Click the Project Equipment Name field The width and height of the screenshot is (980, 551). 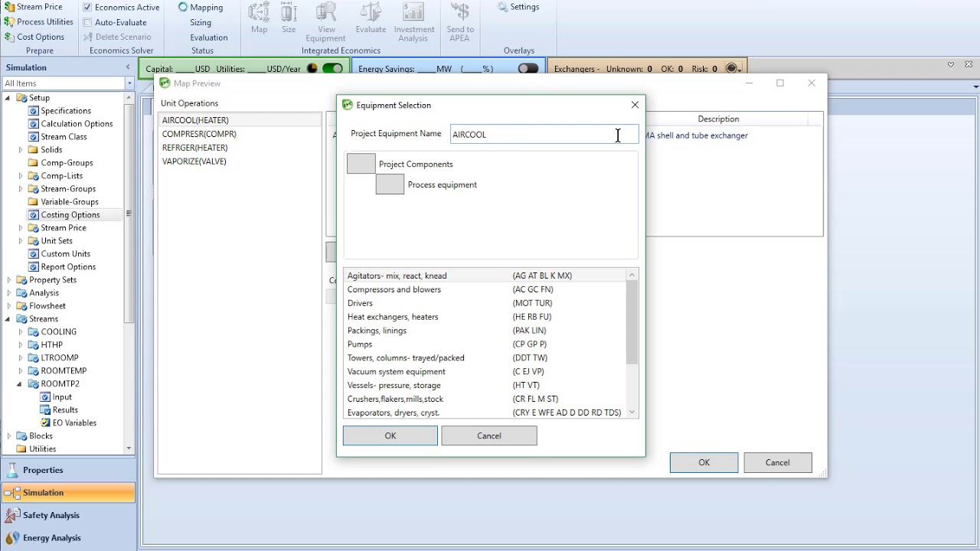544,134
